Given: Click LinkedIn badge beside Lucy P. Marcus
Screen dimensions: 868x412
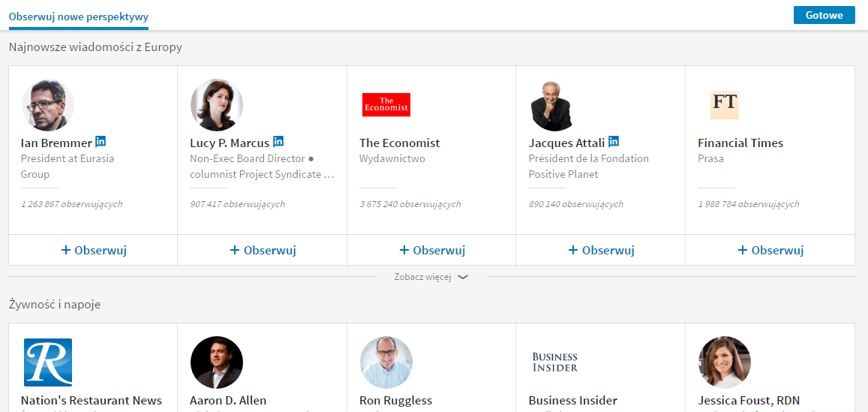Looking at the screenshot, I should pyautogui.click(x=278, y=141).
